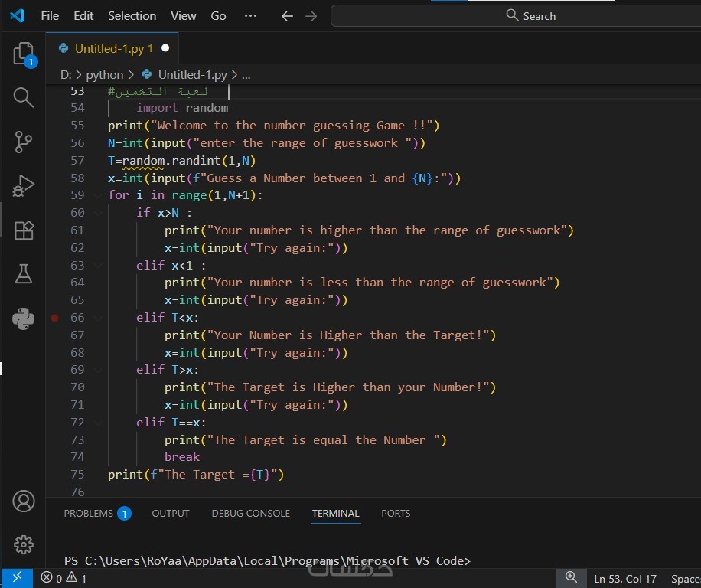This screenshot has height=588, width=701.
Task: Open the Python extension view
Action: [24, 318]
